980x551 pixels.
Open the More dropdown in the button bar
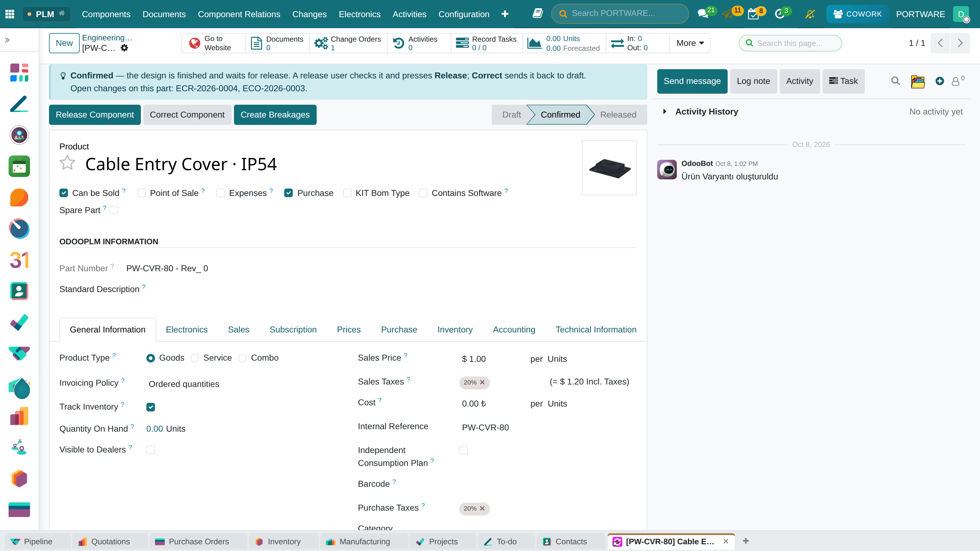690,43
